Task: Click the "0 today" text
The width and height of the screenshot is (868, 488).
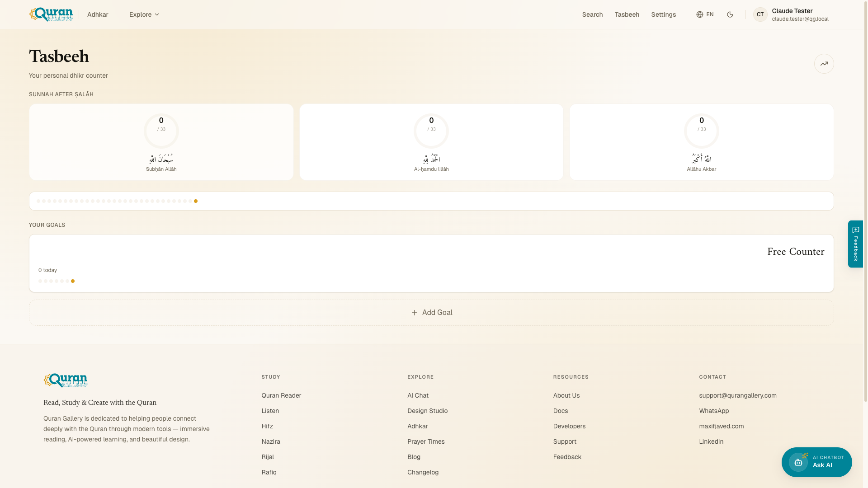Action: (47, 270)
